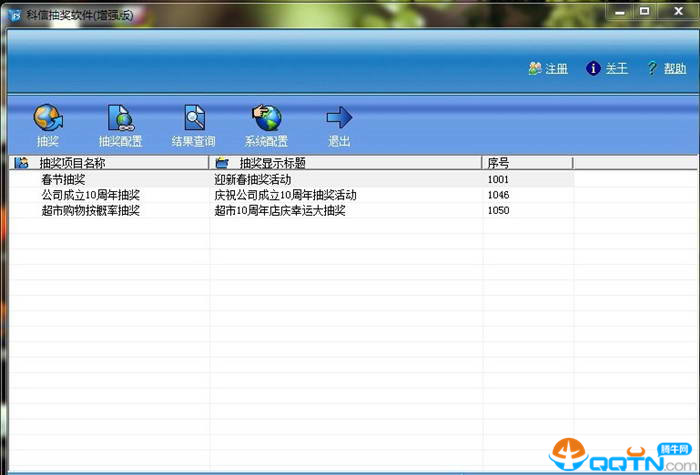Open the 结果查询 result query icon
700x475 pixels.
[193, 120]
